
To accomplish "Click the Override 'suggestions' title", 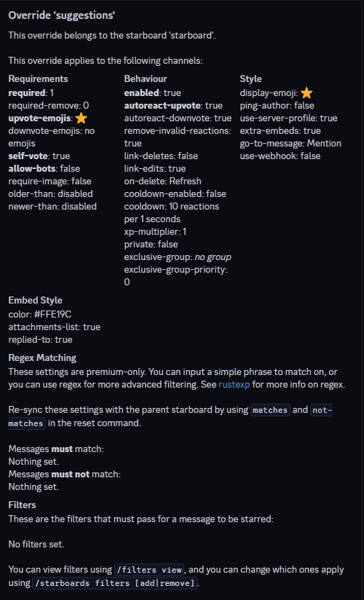I will [x=62, y=15].
